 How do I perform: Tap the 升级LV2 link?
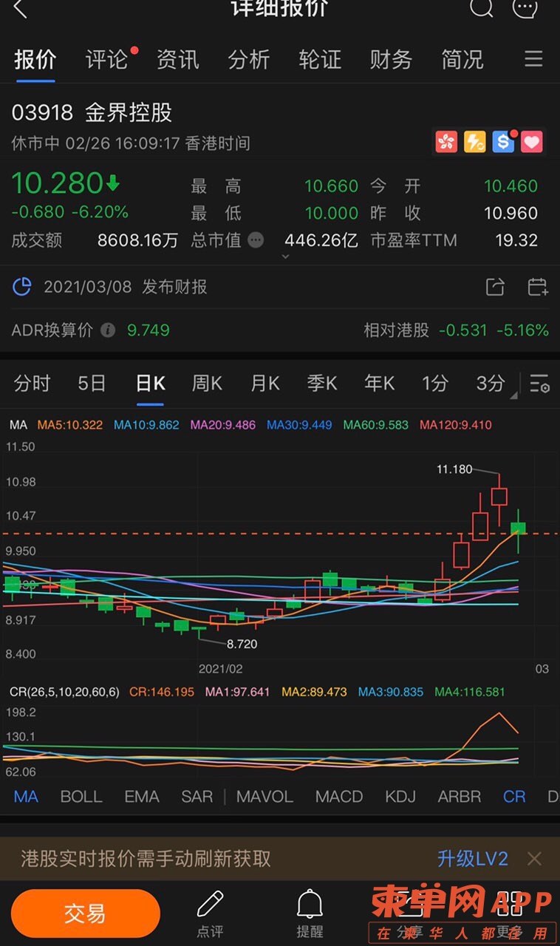point(473,859)
